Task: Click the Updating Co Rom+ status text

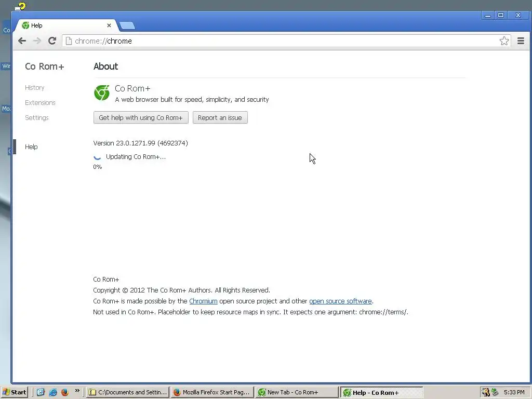Action: point(136,157)
